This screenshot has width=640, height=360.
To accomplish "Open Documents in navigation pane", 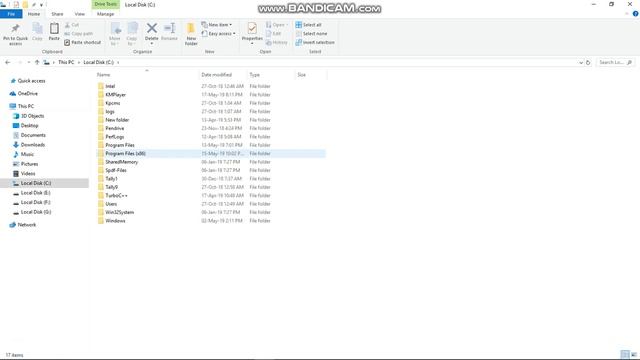I will pyautogui.click(x=33, y=135).
